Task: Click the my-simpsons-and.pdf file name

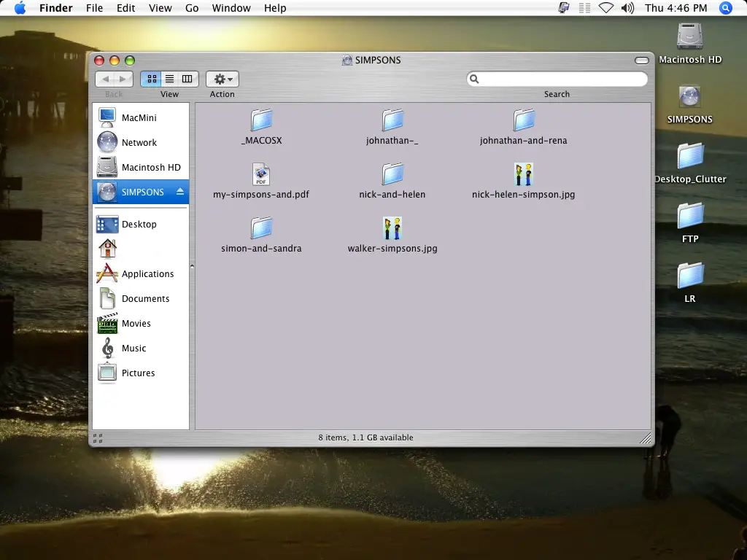Action: tap(261, 194)
